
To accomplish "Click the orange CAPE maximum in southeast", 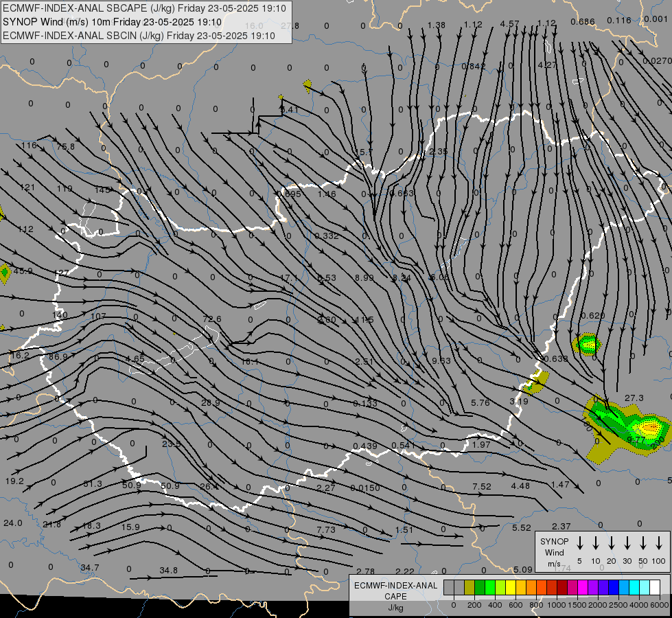I will [650, 428].
